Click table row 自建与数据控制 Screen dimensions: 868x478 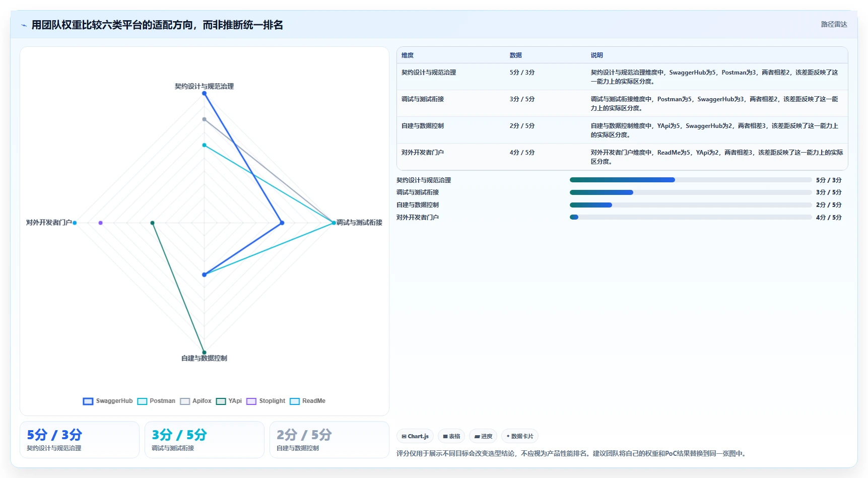pos(622,130)
